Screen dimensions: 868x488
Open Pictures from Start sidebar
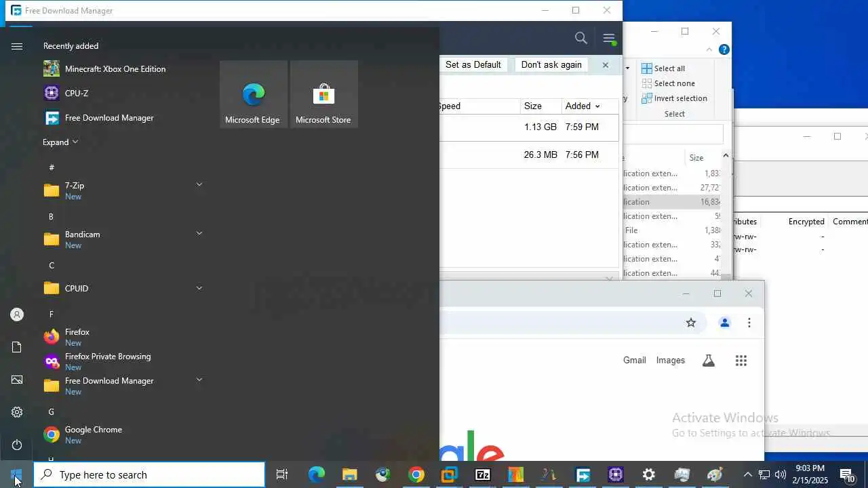click(x=17, y=380)
